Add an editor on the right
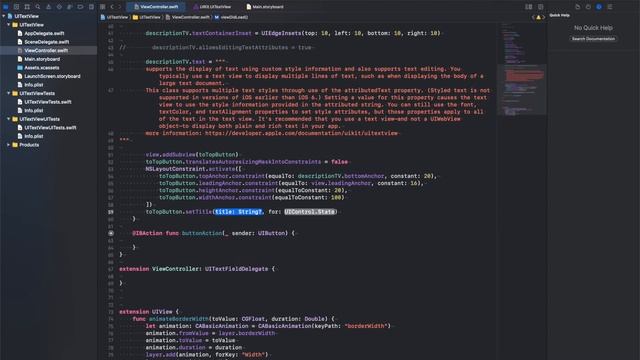The image size is (640, 360). pos(540,7)
